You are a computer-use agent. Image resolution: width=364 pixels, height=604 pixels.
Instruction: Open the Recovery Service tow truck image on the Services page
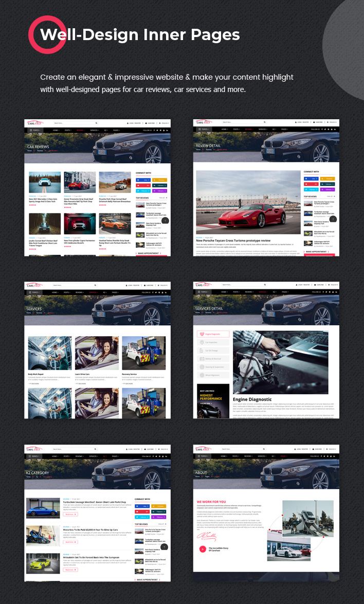point(143,353)
